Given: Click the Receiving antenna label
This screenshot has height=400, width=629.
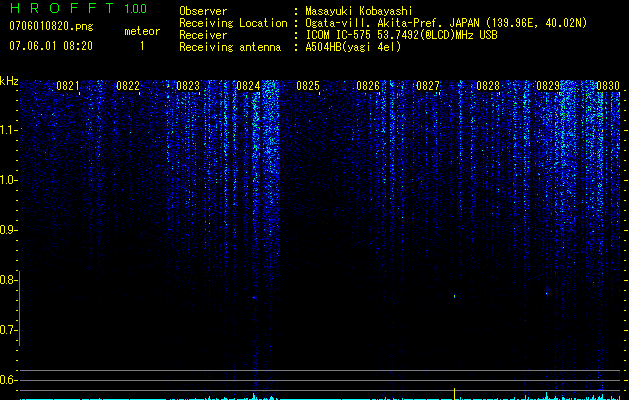Looking at the screenshot, I should pyautogui.click(x=230, y=47).
